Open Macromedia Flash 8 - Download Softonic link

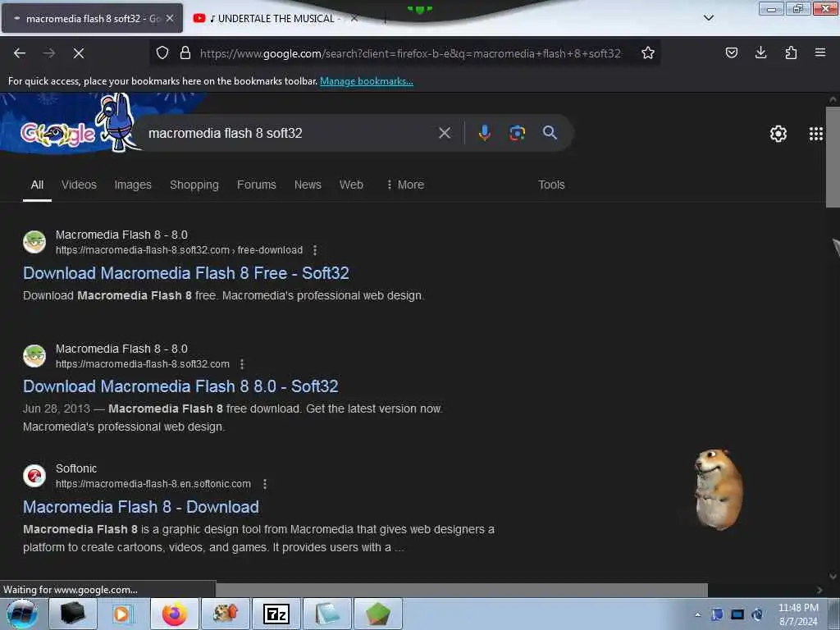(141, 507)
